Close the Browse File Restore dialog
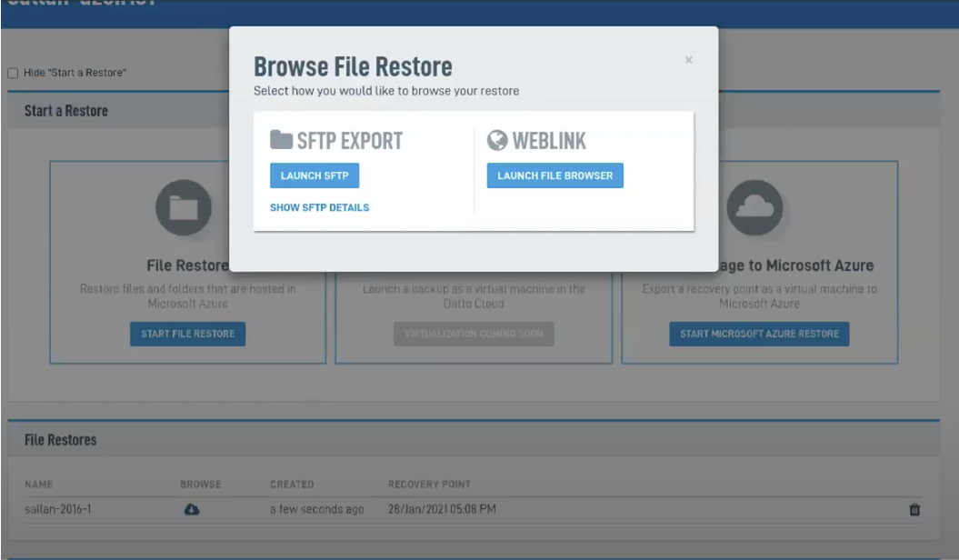 pyautogui.click(x=688, y=60)
